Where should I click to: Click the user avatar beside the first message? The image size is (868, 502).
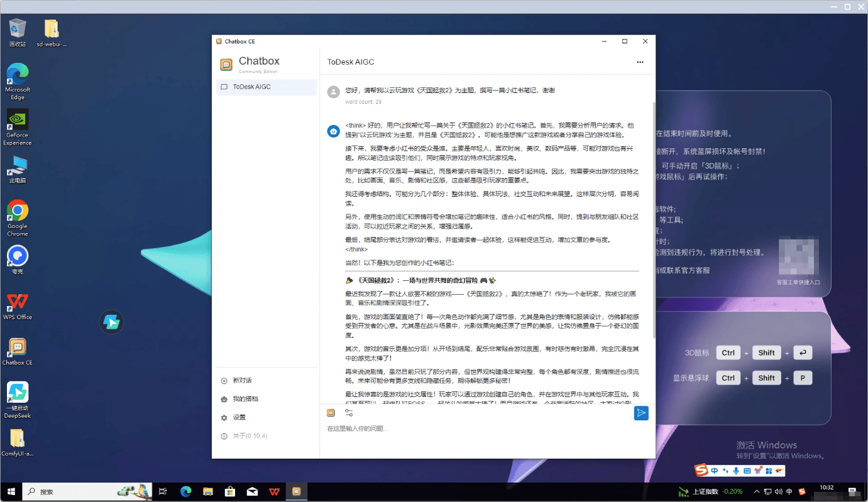pos(334,92)
